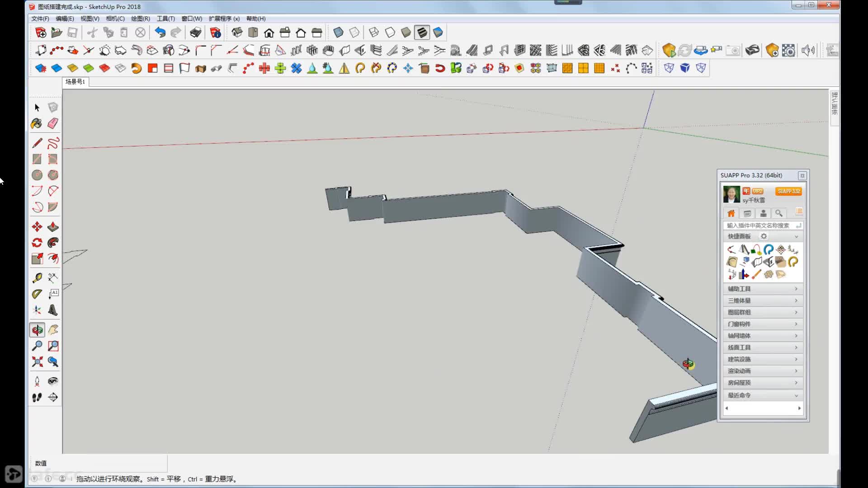Choose the Zoom magnifier tool
The image size is (868, 488).
tap(37, 346)
